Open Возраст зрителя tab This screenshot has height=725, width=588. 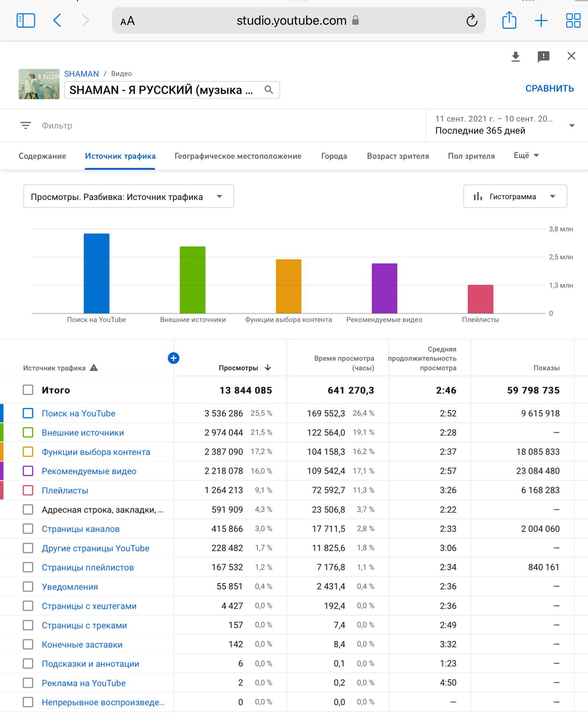pos(398,156)
